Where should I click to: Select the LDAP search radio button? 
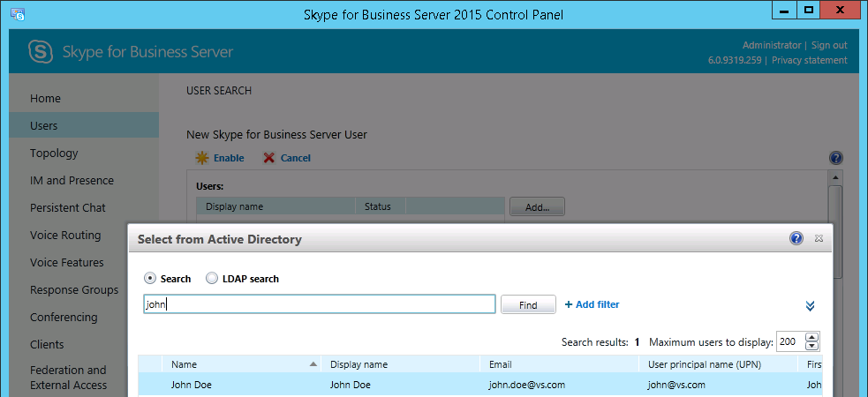211,278
